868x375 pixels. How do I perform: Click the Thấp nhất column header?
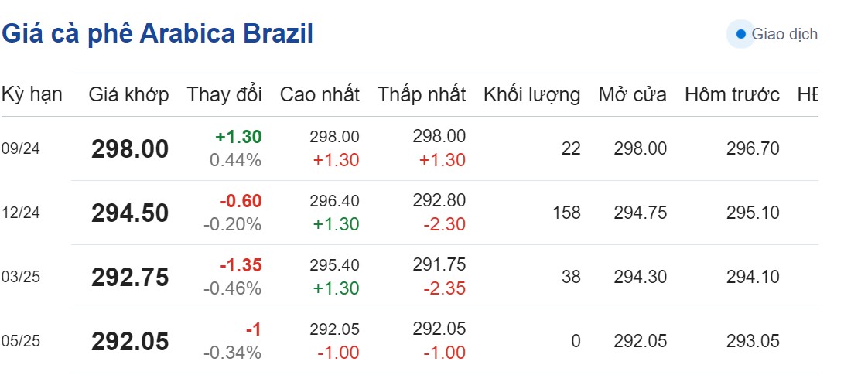[x=422, y=95]
